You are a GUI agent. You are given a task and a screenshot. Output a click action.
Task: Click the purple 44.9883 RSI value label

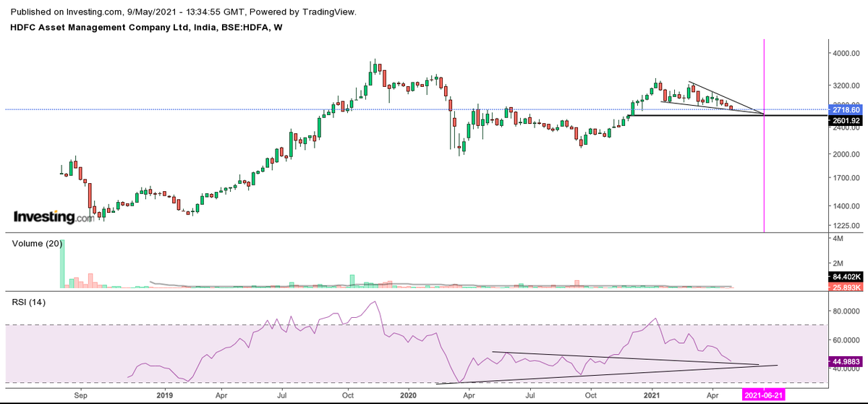(847, 361)
